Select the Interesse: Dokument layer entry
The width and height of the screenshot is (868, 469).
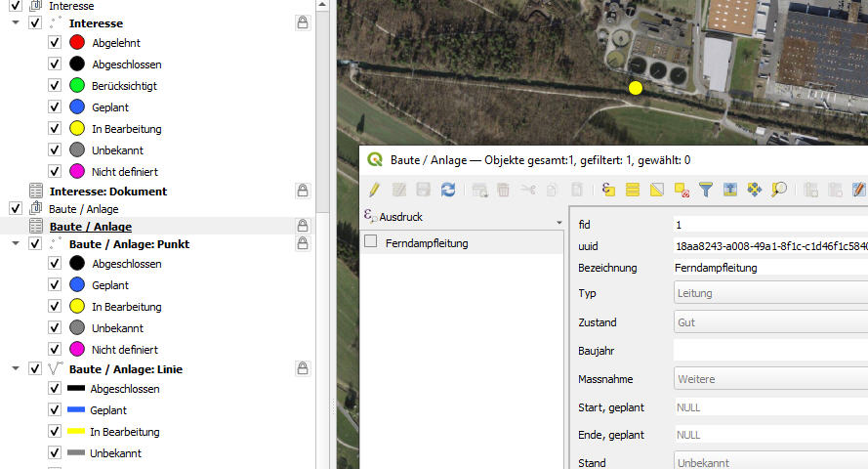(107, 192)
